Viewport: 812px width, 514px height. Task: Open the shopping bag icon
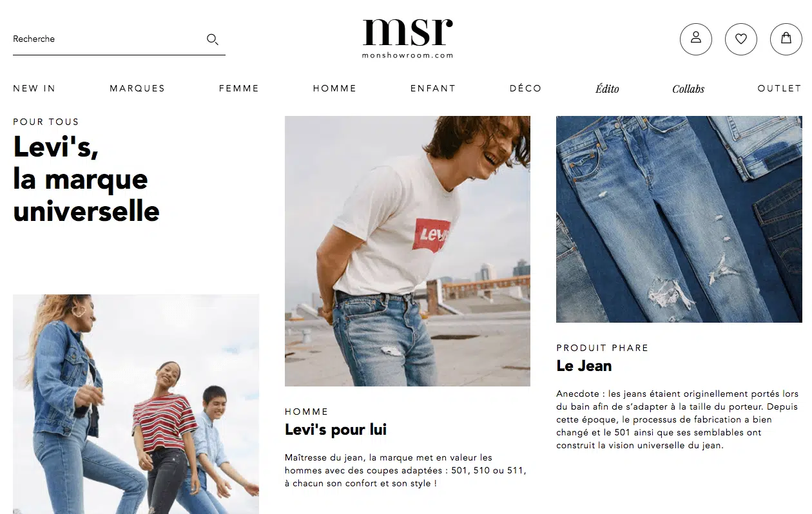(786, 39)
